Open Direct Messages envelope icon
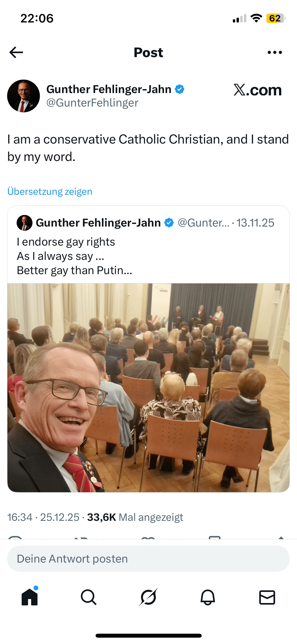Image resolution: width=297 pixels, height=644 pixels. (x=267, y=597)
